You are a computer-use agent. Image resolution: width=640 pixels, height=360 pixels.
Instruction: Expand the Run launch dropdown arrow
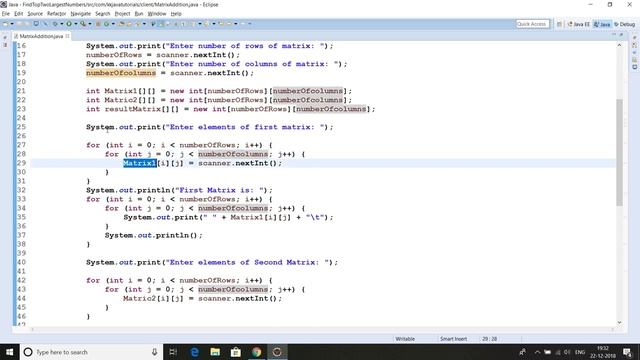point(76,24)
